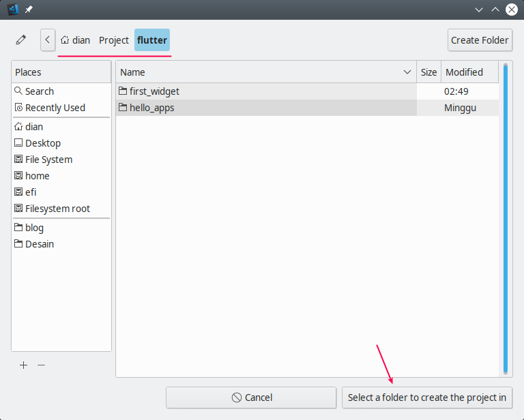Image resolution: width=524 pixels, height=420 pixels.
Task: Click the minus icon to remove bookmark
Action: coord(42,365)
